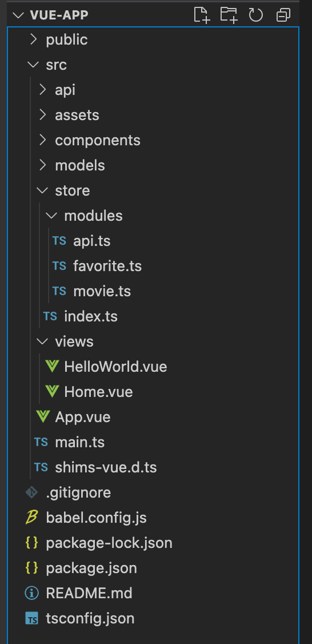Click the Babel icon next to babel.config.js
This screenshot has width=312, height=644.
[x=31, y=518]
